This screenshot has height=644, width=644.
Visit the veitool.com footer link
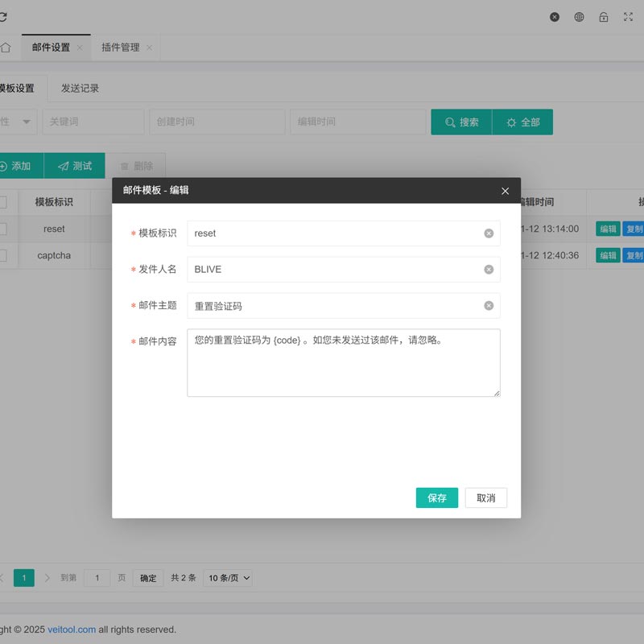coord(71,630)
